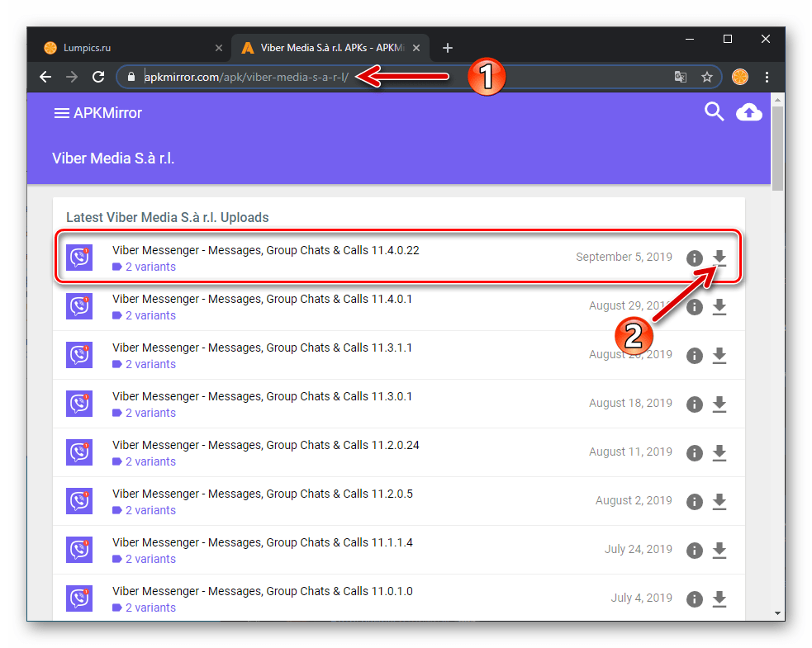Viewport: 812px width, 648px height.
Task: Expand 2 variants under version 11.4.0.22
Action: (x=150, y=267)
